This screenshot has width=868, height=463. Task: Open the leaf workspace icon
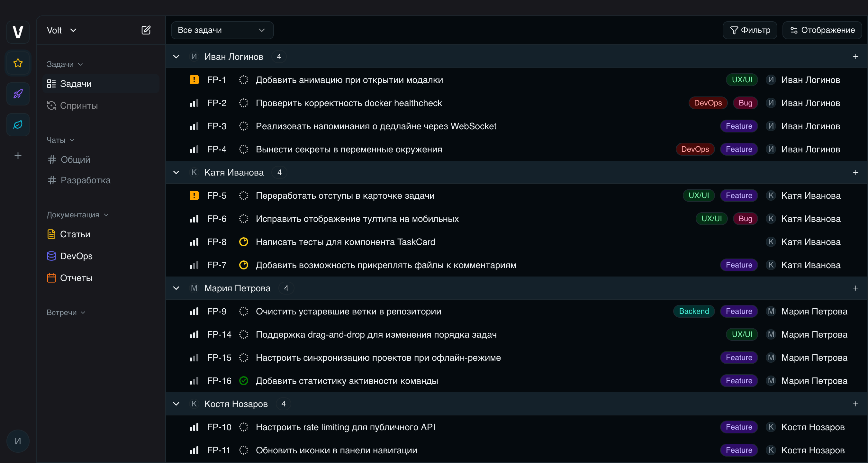[18, 125]
